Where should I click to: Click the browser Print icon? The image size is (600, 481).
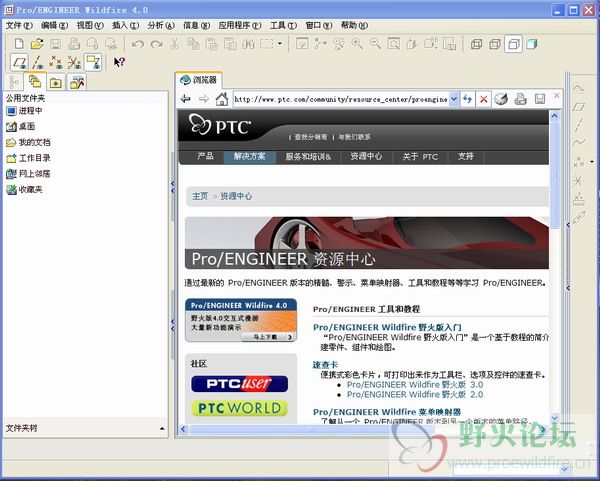point(520,99)
